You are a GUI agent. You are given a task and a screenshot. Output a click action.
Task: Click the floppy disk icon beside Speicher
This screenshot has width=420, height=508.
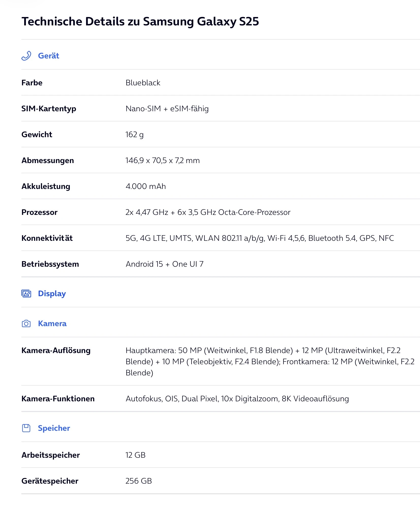click(26, 428)
